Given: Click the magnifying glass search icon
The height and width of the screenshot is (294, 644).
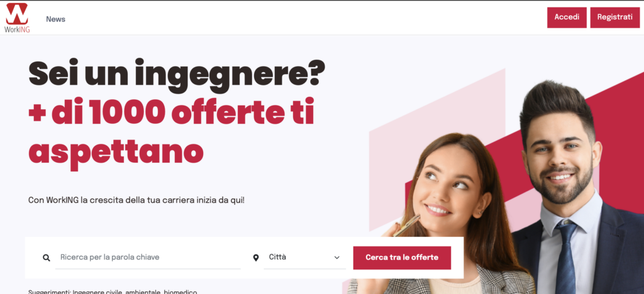Looking at the screenshot, I should point(47,258).
